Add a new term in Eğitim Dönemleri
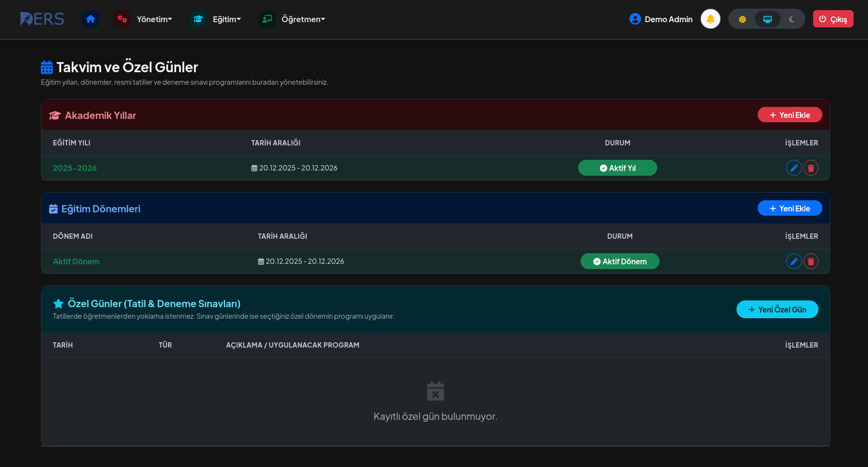 pyautogui.click(x=790, y=208)
